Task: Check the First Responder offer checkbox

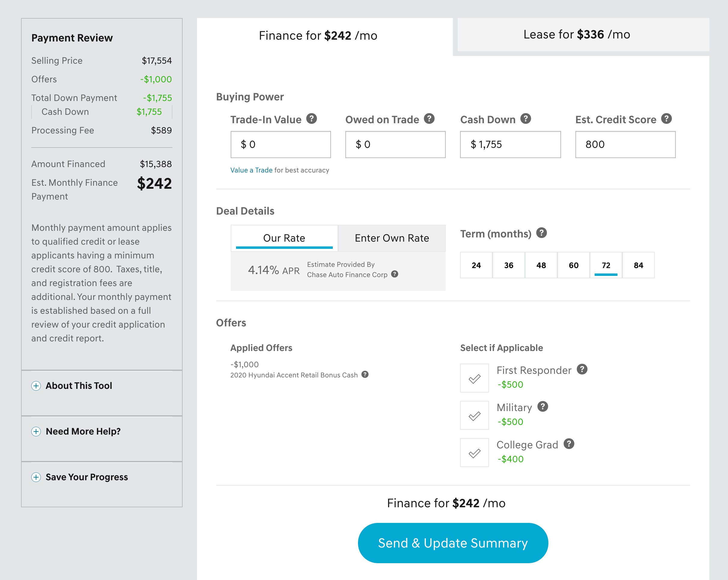Action: click(474, 378)
